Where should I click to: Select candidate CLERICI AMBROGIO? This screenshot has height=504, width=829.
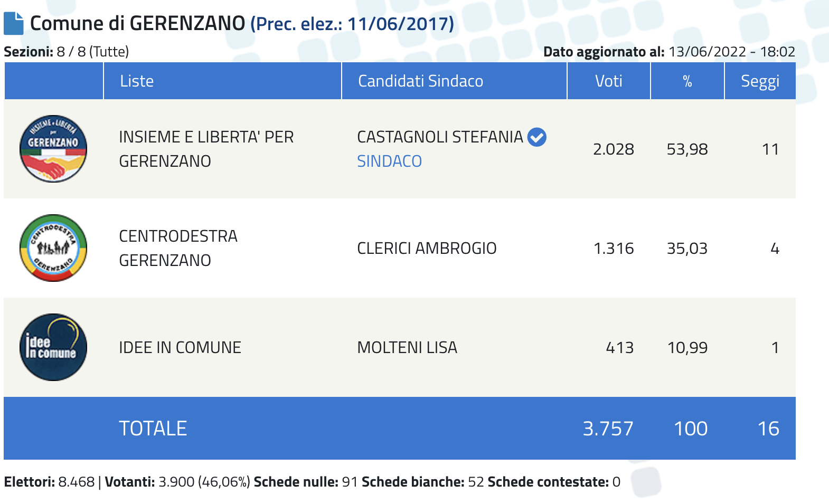point(427,248)
